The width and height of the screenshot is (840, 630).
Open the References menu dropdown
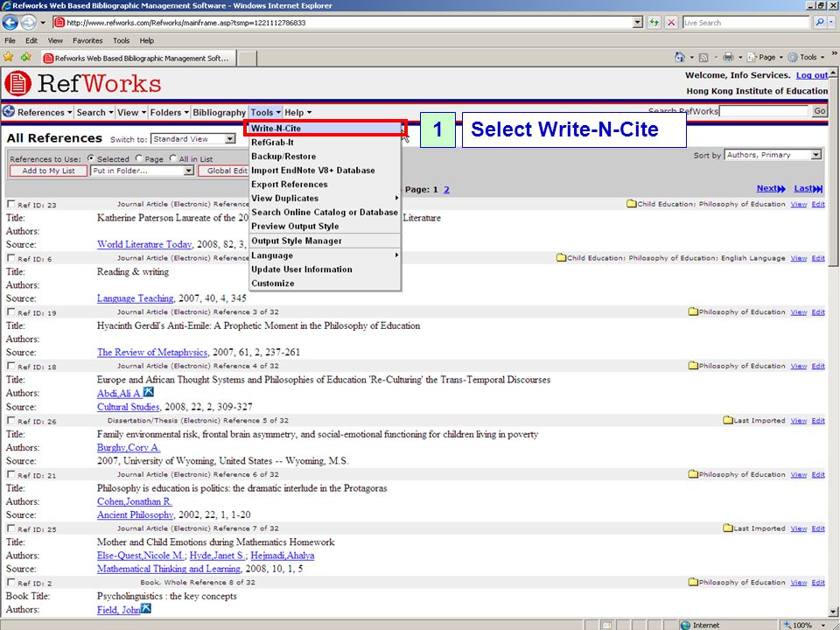point(45,113)
